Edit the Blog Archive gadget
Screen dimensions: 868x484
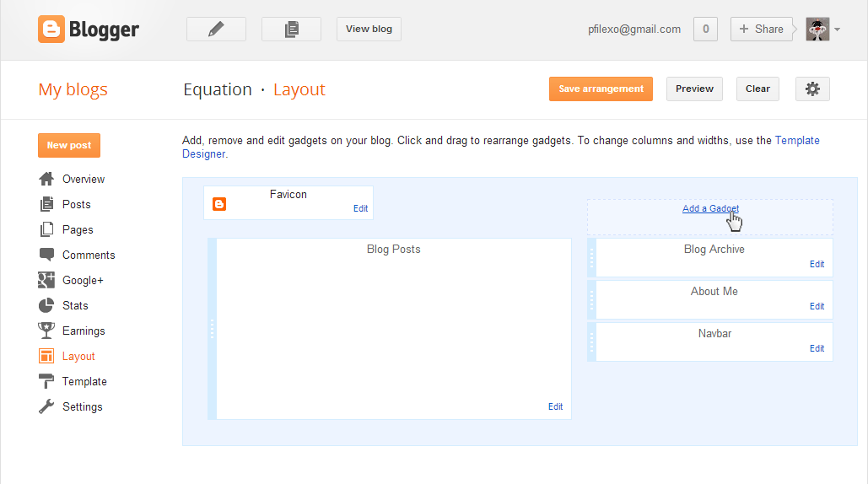pos(817,264)
